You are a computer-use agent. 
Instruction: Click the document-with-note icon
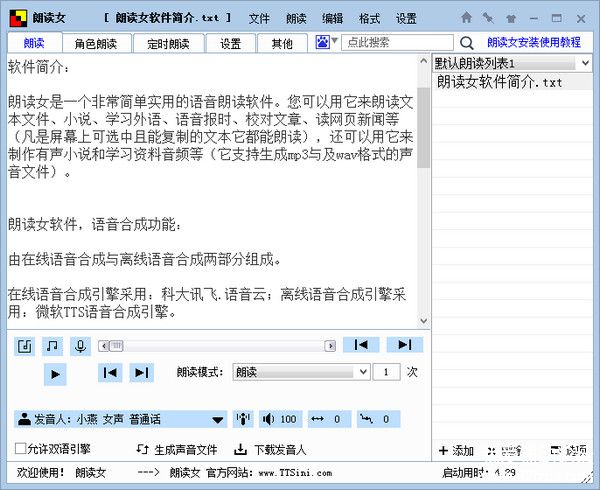coord(25,346)
